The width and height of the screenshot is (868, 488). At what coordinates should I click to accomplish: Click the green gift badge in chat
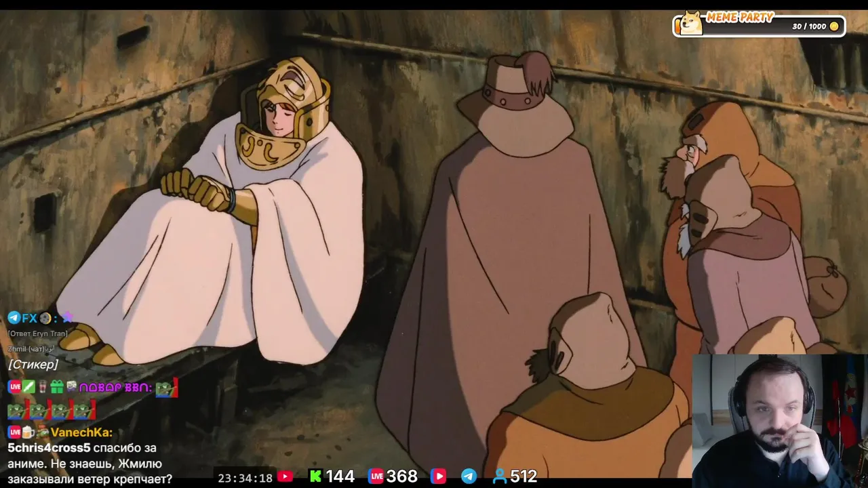[x=57, y=387]
